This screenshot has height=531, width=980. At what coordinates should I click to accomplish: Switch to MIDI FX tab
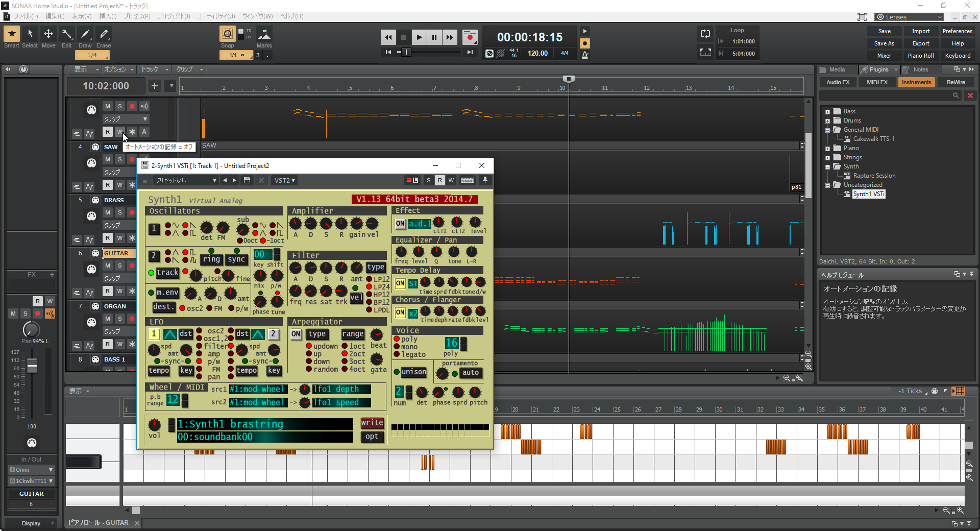click(x=877, y=82)
